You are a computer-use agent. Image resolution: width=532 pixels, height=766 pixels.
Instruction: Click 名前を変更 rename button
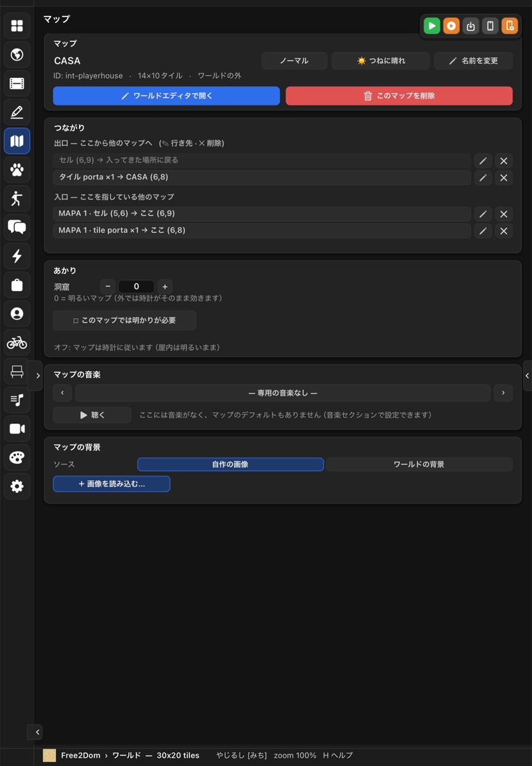coord(473,61)
